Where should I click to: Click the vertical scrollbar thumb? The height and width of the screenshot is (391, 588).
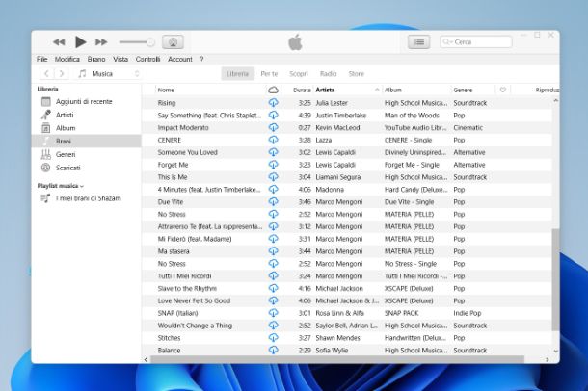click(555, 279)
